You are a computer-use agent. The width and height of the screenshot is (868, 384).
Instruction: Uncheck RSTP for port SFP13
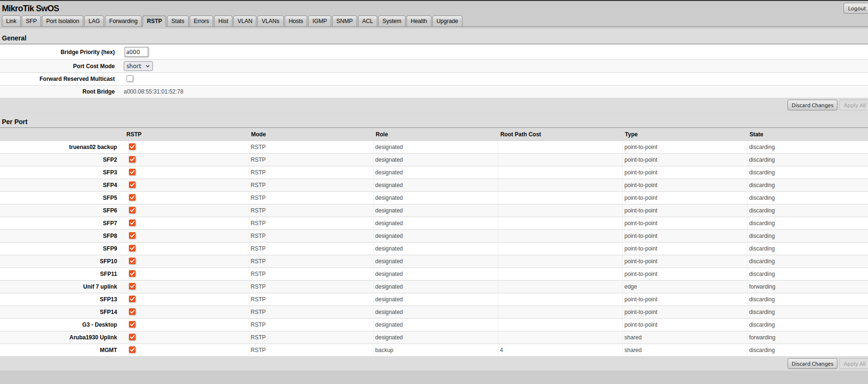click(x=132, y=299)
